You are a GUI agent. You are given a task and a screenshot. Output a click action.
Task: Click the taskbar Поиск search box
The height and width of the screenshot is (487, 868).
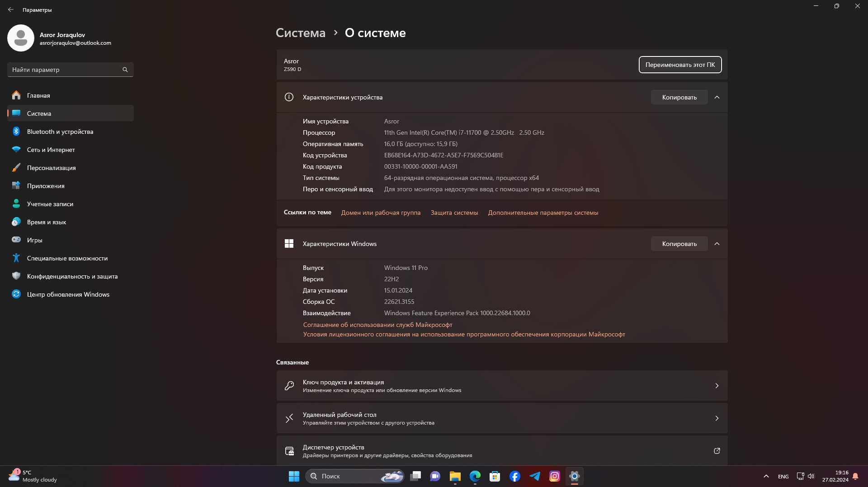pyautogui.click(x=355, y=476)
